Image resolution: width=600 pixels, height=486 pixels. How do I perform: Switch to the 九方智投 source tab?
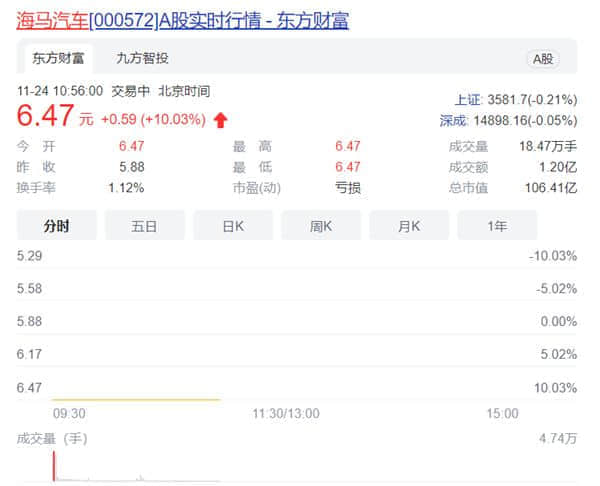(x=142, y=59)
